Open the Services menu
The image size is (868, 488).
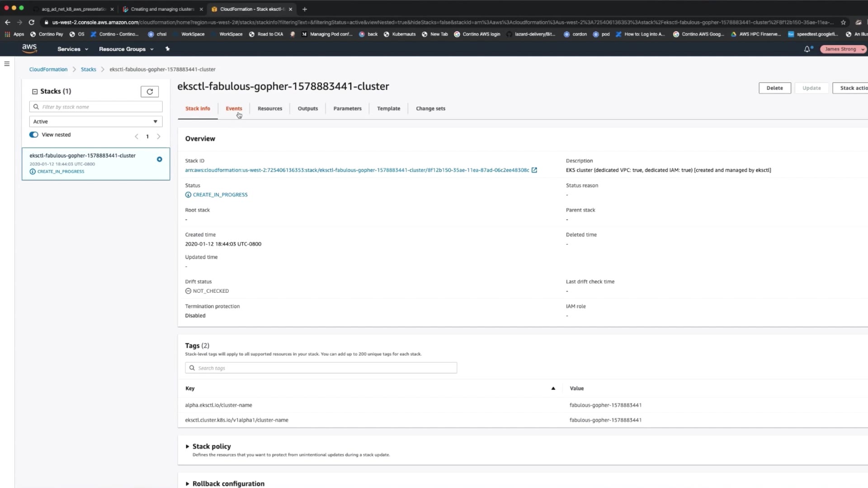[72, 49]
